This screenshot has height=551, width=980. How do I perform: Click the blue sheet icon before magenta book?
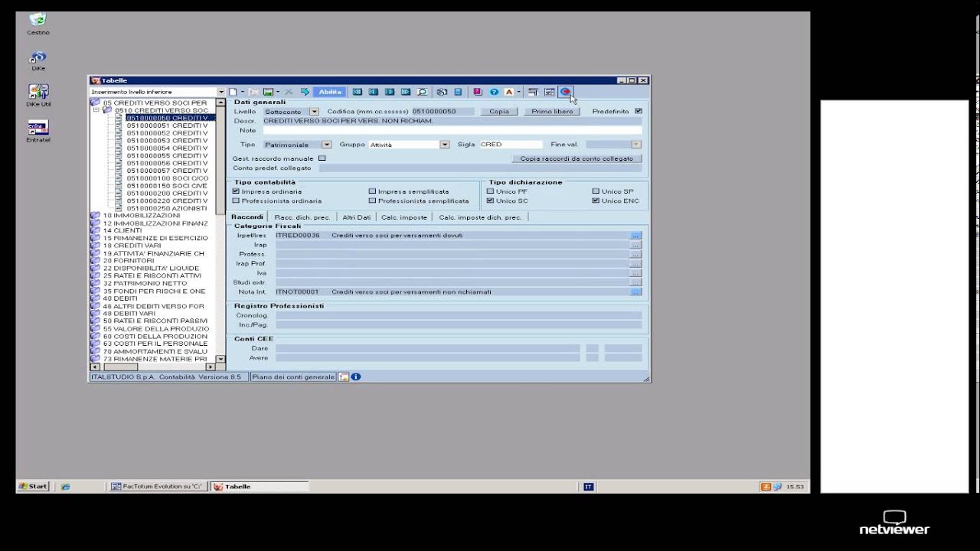458,92
